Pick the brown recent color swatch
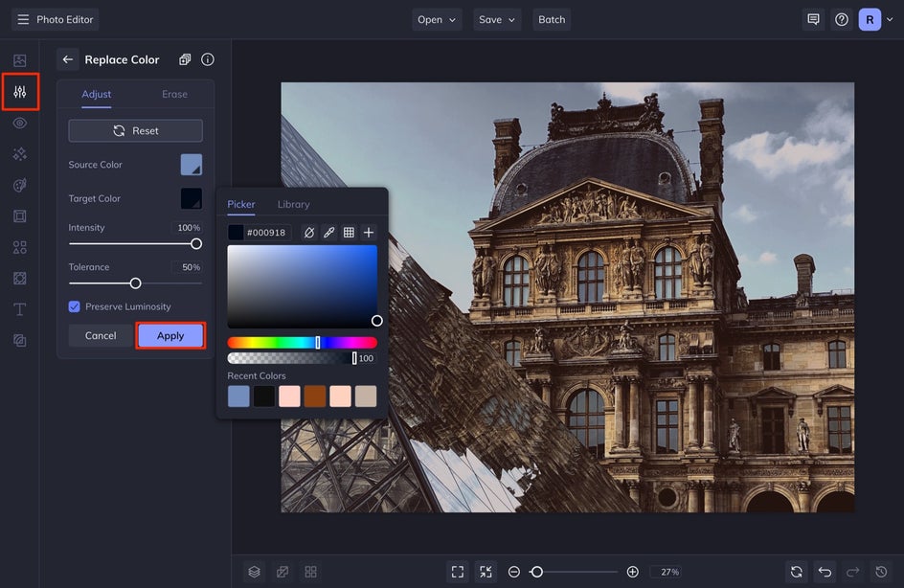Image resolution: width=904 pixels, height=588 pixels. click(315, 396)
